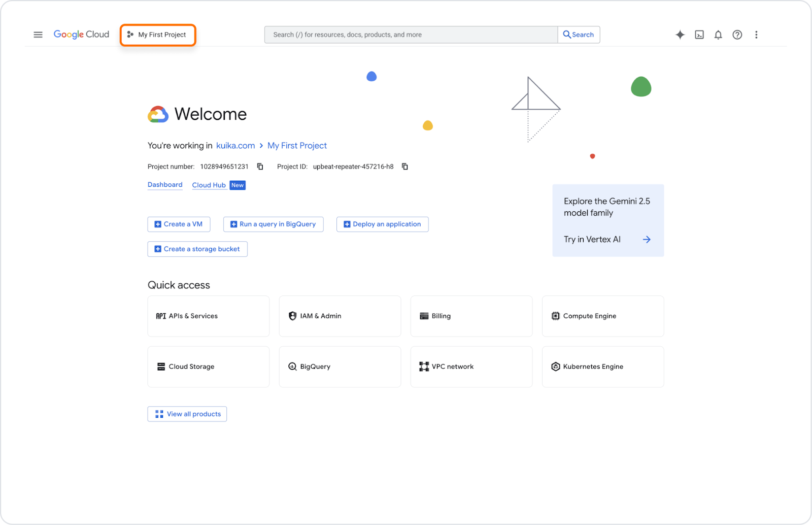Copy the project ID
812x525 pixels.
pyautogui.click(x=405, y=167)
